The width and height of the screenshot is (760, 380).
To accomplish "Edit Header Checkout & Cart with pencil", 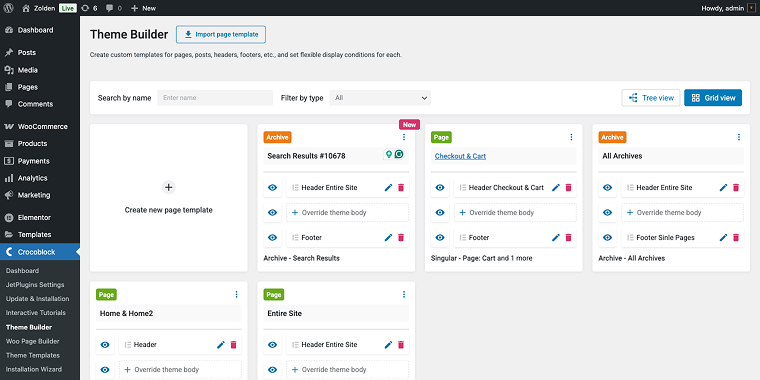I will pos(556,188).
